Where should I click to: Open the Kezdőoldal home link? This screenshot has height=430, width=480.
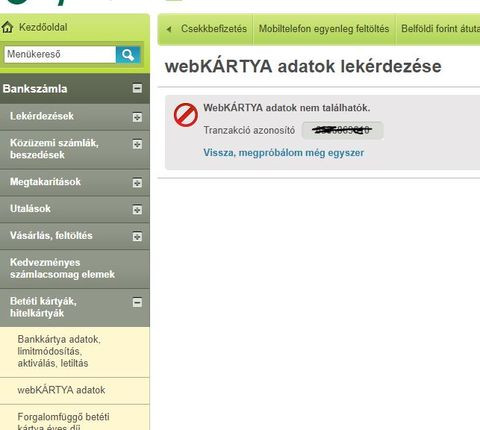43,27
